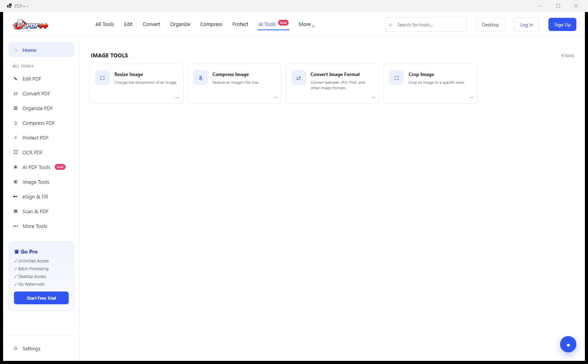Click the Compress Image card icon
The width and height of the screenshot is (588, 364).
click(201, 78)
